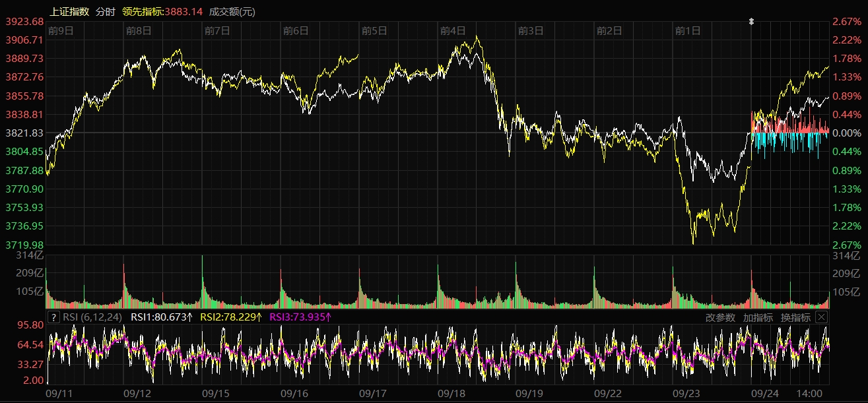The width and height of the screenshot is (868, 403).
Task: Click the 09/18 date on time axis
Action: (x=452, y=393)
